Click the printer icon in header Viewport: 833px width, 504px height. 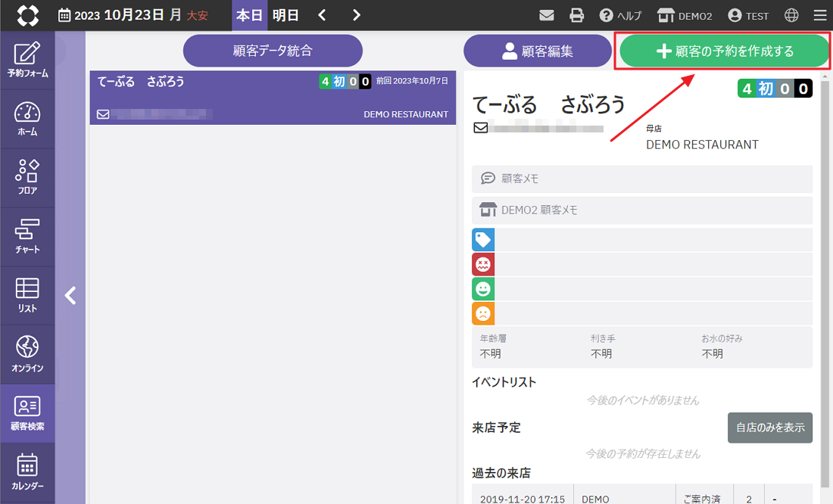tap(577, 15)
